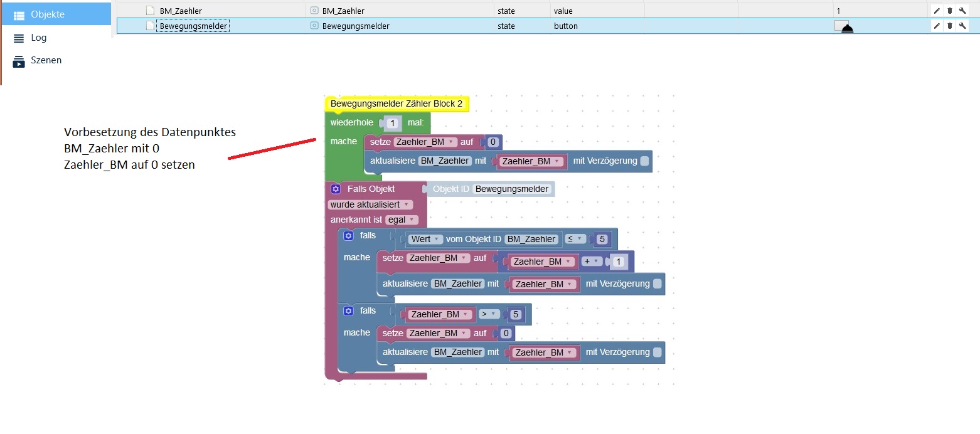Click the file icon before Bewegungsmelder ID
Image resolution: width=980 pixels, height=434 pixels.
pos(150,26)
